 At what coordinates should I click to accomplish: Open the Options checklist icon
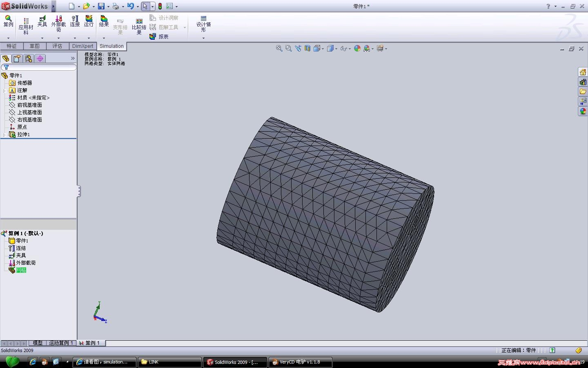[x=169, y=6]
